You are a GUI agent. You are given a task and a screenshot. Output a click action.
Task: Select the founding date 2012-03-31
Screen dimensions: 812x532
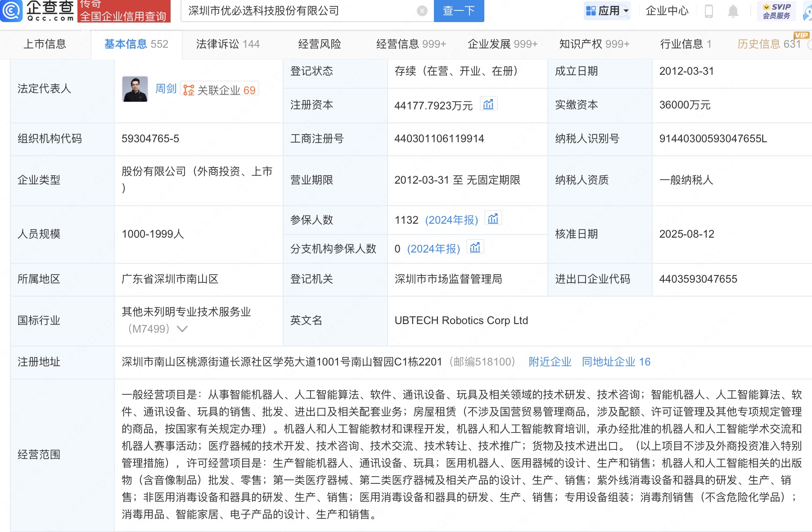[686, 71]
